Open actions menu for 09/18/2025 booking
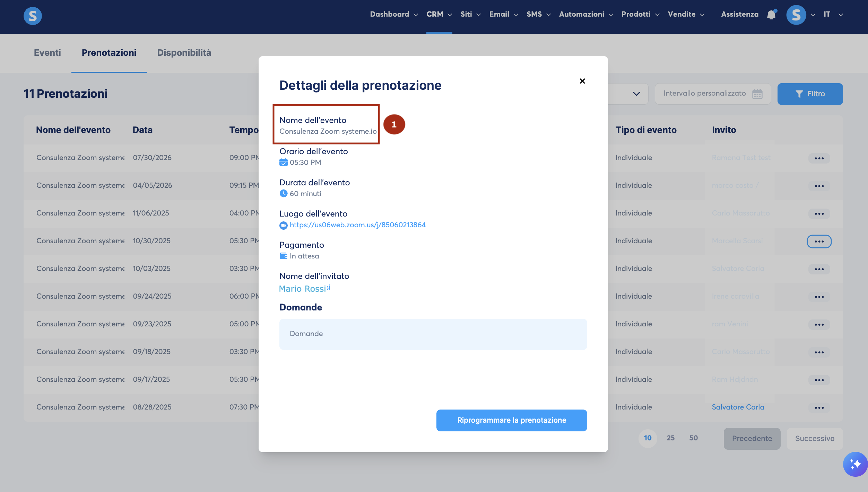The width and height of the screenshot is (868, 492). point(819,352)
